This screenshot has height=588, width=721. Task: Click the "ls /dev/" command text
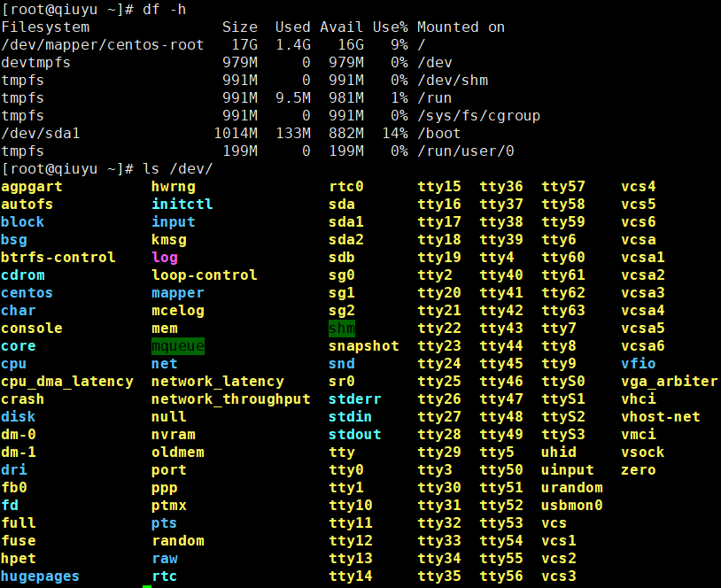coord(177,169)
